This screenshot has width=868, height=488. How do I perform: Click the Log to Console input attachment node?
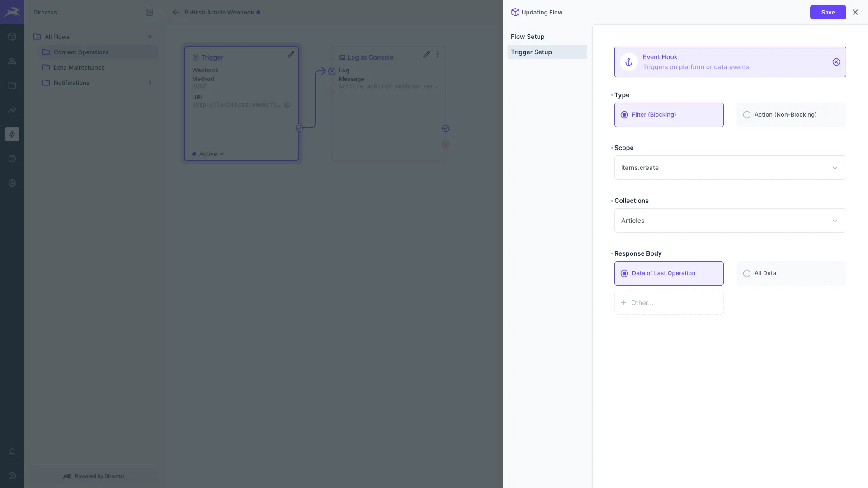point(332,71)
